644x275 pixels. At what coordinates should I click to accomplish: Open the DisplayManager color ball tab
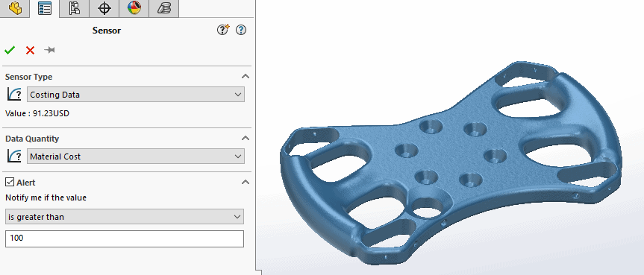pos(134,8)
